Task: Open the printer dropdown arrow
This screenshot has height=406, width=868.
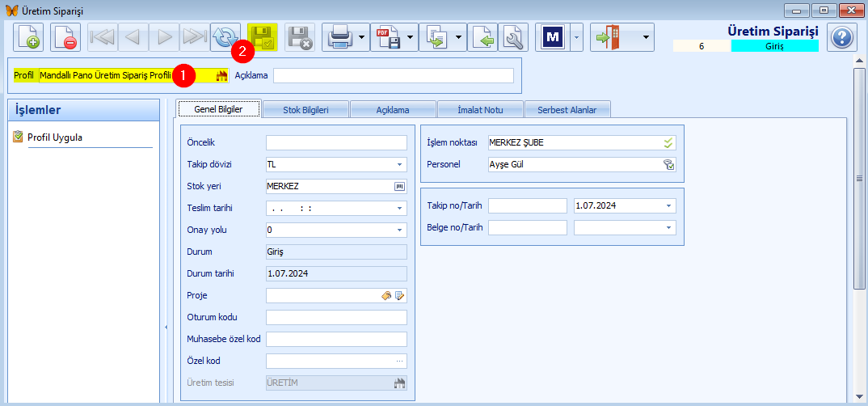Action: click(362, 38)
